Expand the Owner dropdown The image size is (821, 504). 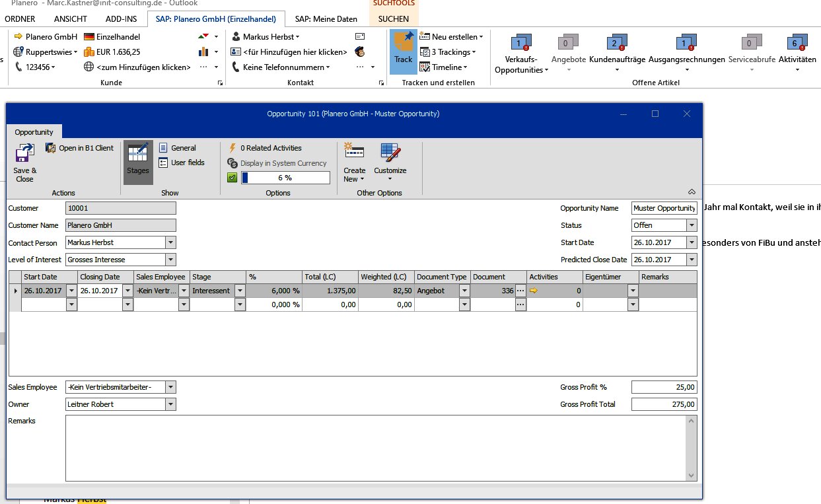point(170,404)
